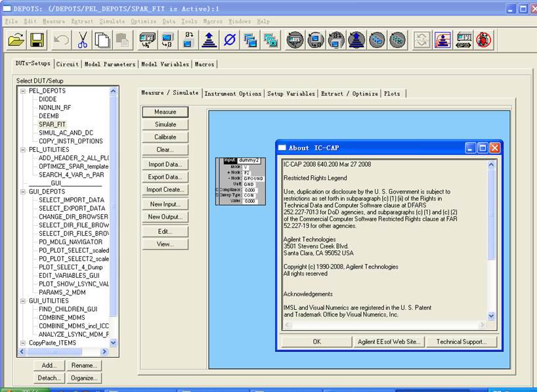This screenshot has width=537, height=392.
Task: Click the dummy2 input name field
Action: (249, 160)
